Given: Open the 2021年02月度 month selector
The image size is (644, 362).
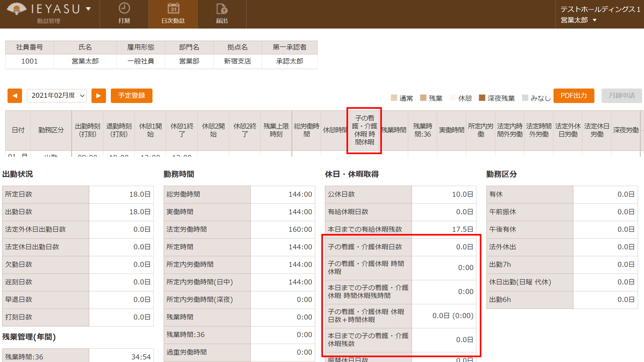Looking at the screenshot, I should coord(57,96).
